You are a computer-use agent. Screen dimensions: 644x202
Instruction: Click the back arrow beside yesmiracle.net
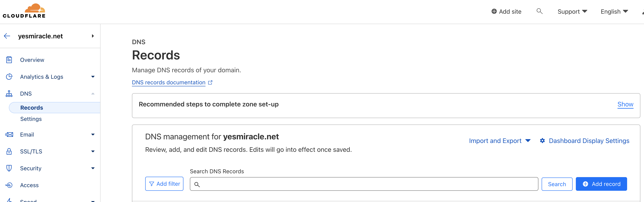[x=7, y=36]
